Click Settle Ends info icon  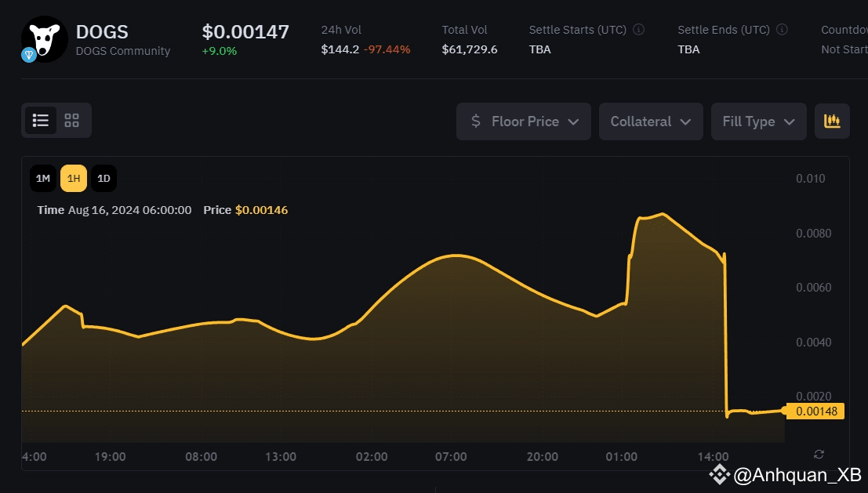[782, 29]
